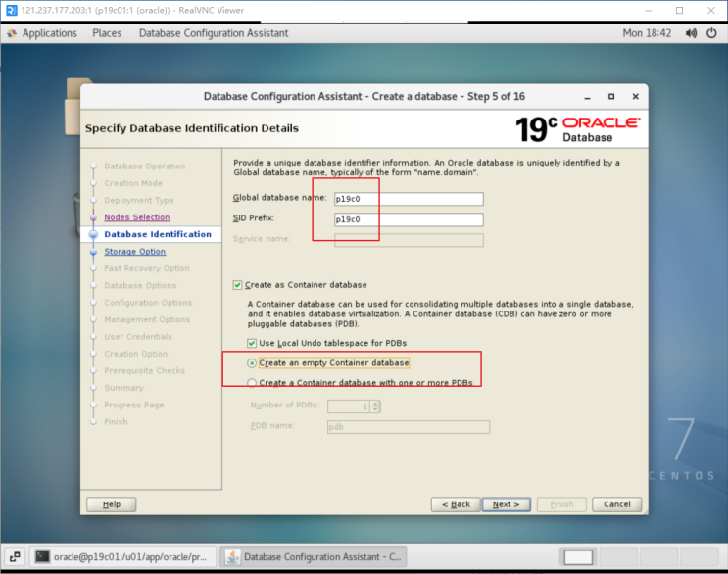Switch to Database Configuration Assistant taskbar item
This screenshot has width=728, height=574.
(314, 556)
